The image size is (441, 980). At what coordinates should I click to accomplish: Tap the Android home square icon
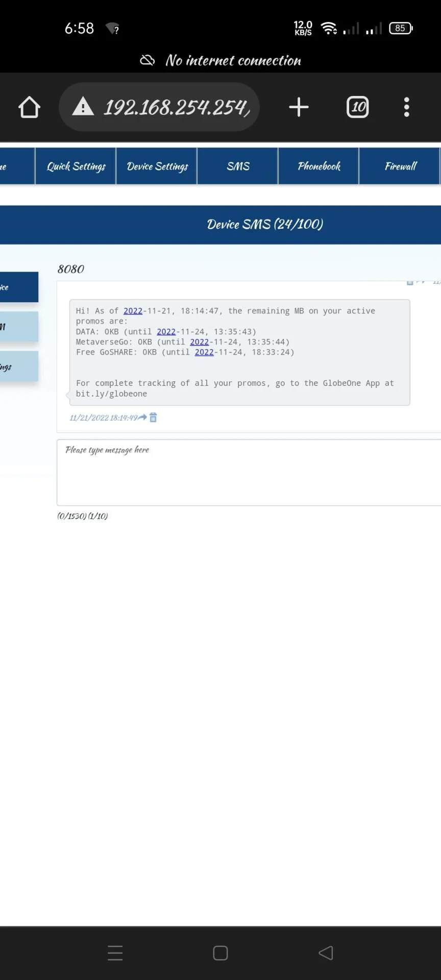click(x=220, y=953)
